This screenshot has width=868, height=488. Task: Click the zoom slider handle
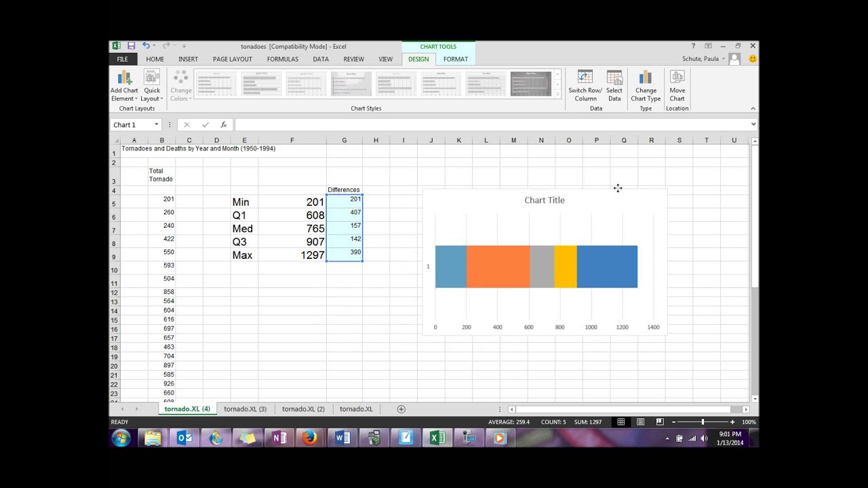[x=703, y=422]
